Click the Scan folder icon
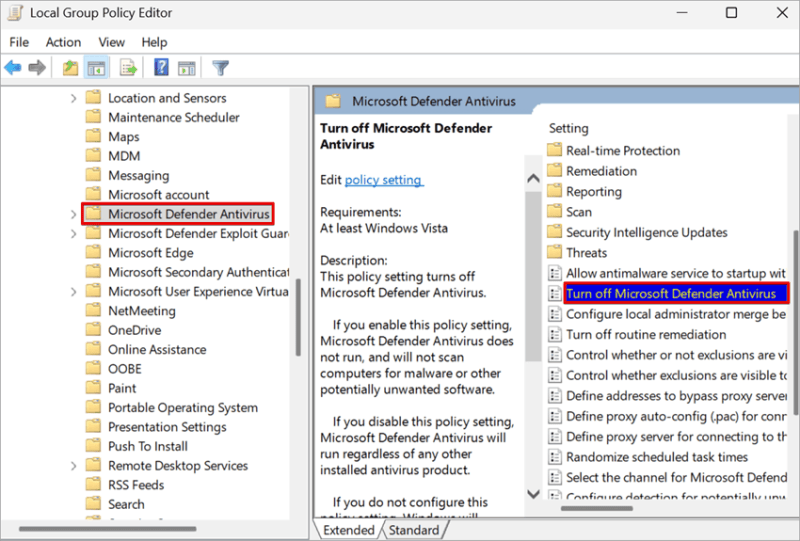 point(554,211)
